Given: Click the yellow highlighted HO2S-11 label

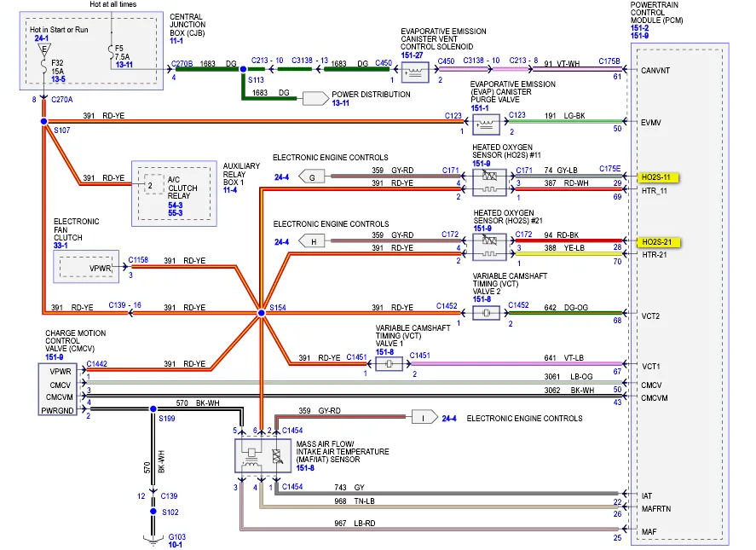Looking at the screenshot, I should (657, 177).
